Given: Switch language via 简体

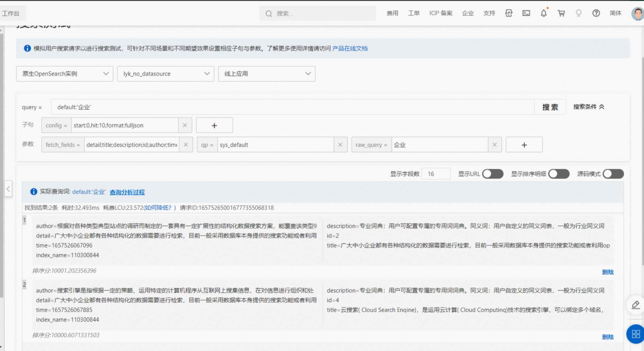Looking at the screenshot, I should pyautogui.click(x=615, y=13).
